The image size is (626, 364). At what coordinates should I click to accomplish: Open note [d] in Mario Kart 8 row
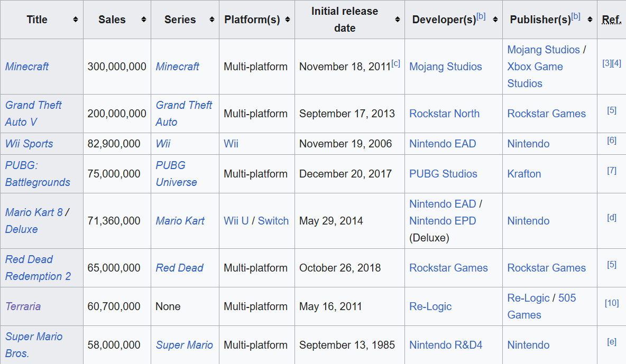[612, 218]
